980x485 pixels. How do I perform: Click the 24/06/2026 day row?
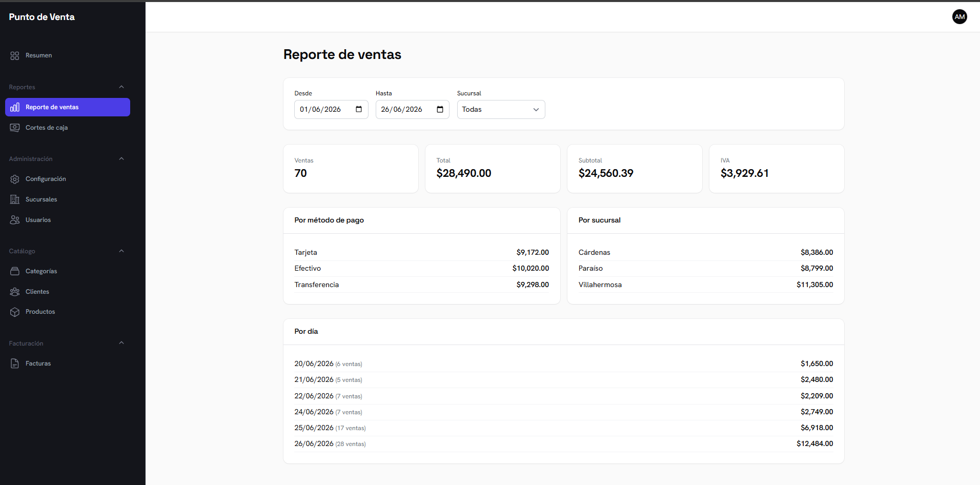point(564,412)
